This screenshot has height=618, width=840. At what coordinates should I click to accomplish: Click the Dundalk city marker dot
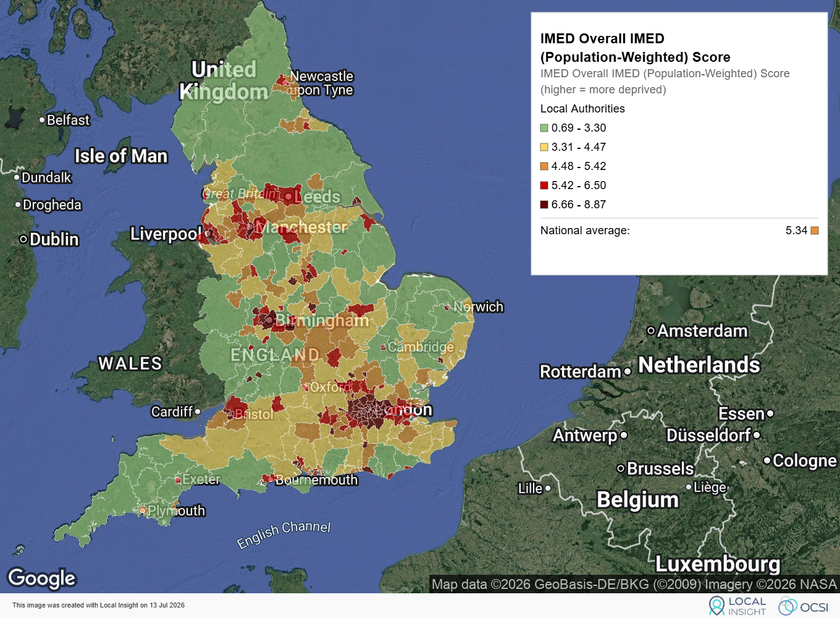tap(17, 177)
